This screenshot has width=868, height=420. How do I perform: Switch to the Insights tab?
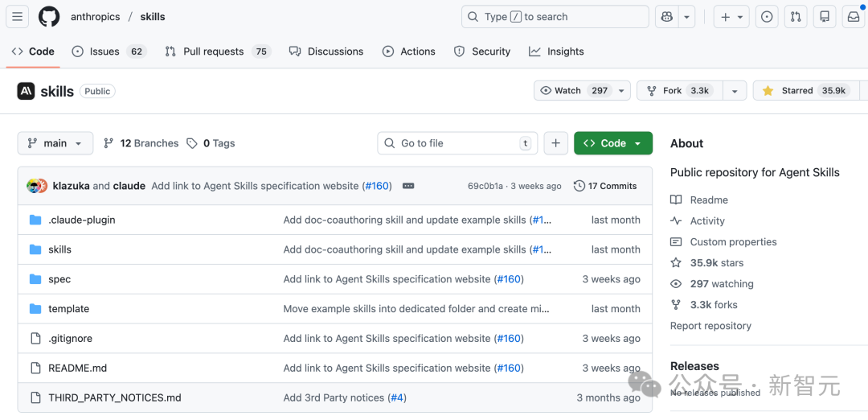[556, 51]
